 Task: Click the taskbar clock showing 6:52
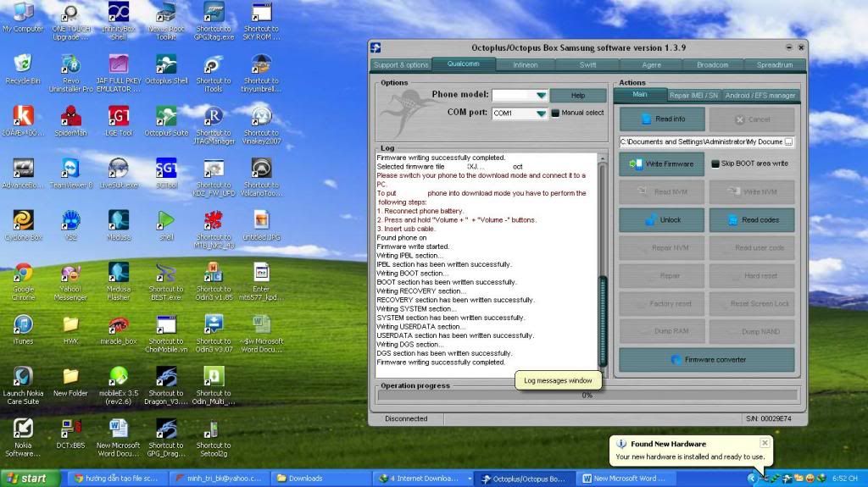tap(845, 479)
